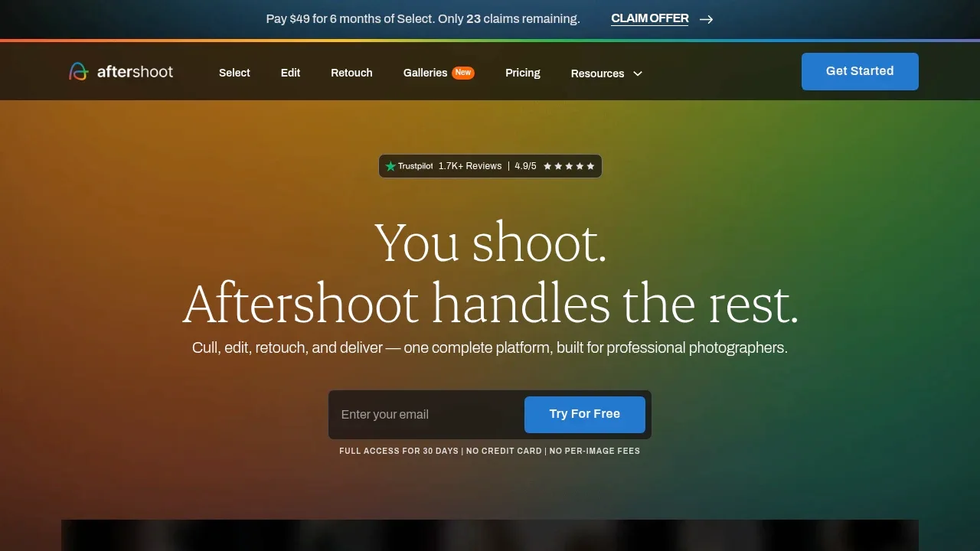Click the 4.9/5 rating text

[525, 166]
